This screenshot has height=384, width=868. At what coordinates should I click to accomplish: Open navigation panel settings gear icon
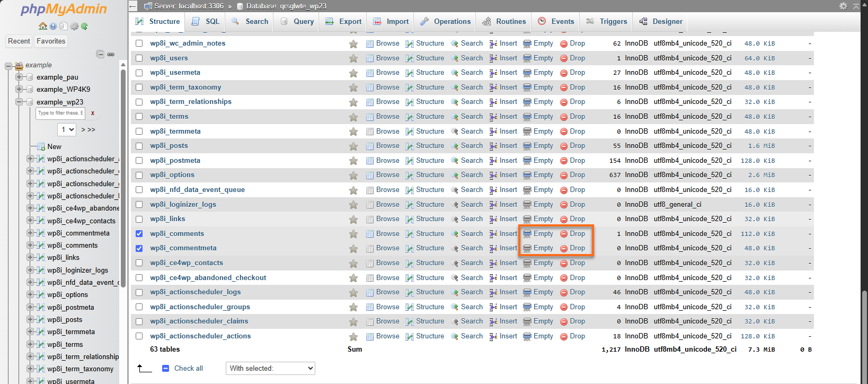tap(74, 27)
